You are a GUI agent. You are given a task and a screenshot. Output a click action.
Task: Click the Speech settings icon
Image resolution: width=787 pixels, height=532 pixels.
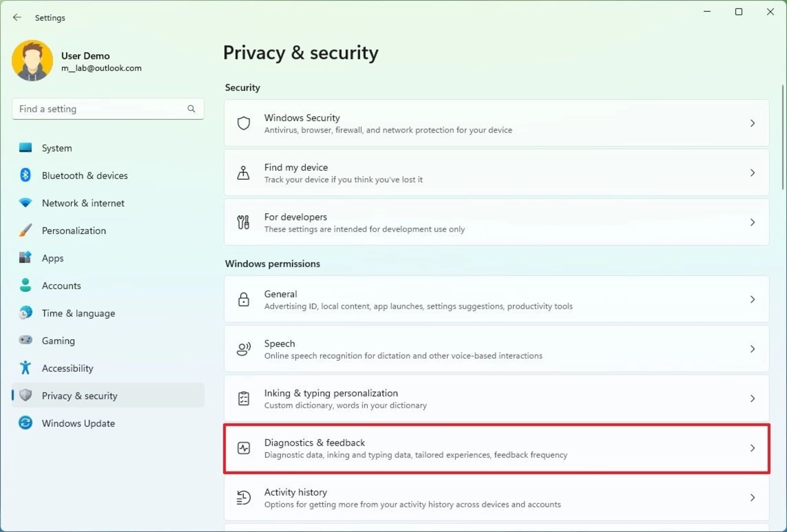click(x=243, y=348)
